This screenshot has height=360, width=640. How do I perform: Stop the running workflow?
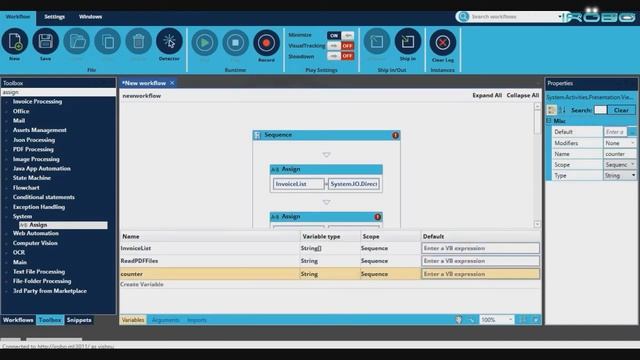[236, 42]
